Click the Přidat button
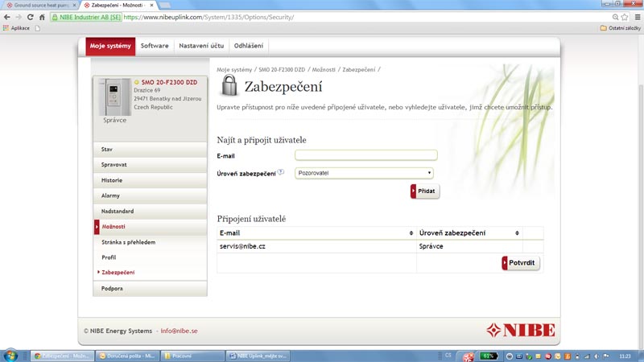Viewport: 644px width, 362px height. [x=425, y=191]
